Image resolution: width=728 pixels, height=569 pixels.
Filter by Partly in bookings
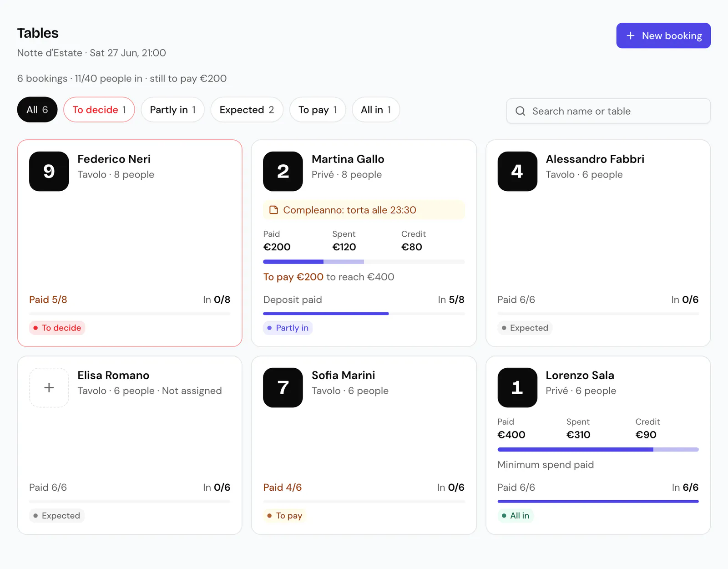[173, 110]
